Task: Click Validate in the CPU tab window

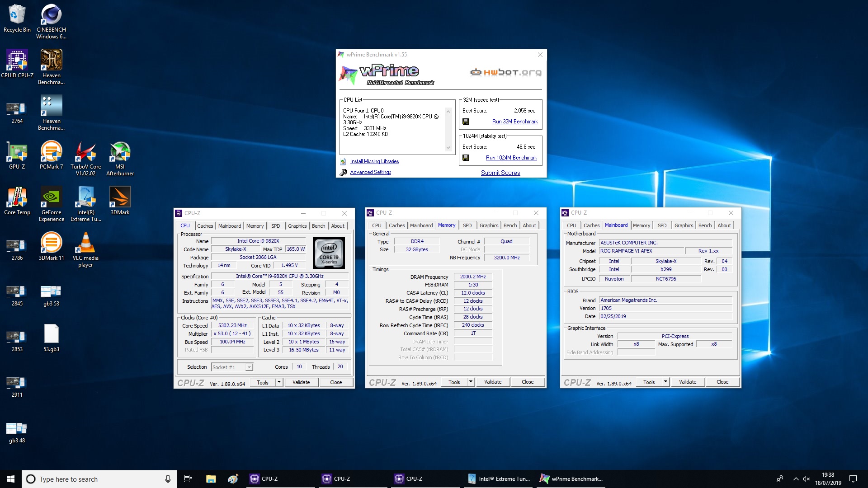Action: (301, 382)
